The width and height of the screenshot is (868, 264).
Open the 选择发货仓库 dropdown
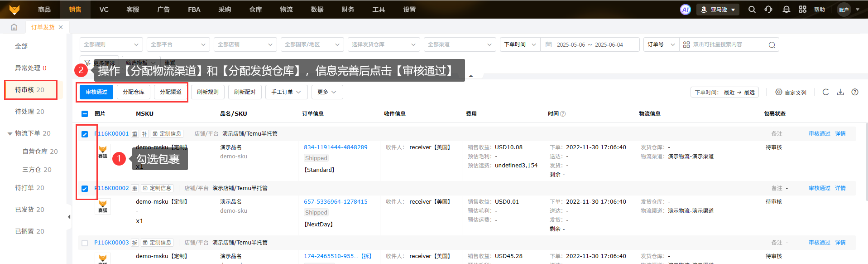[x=384, y=44]
